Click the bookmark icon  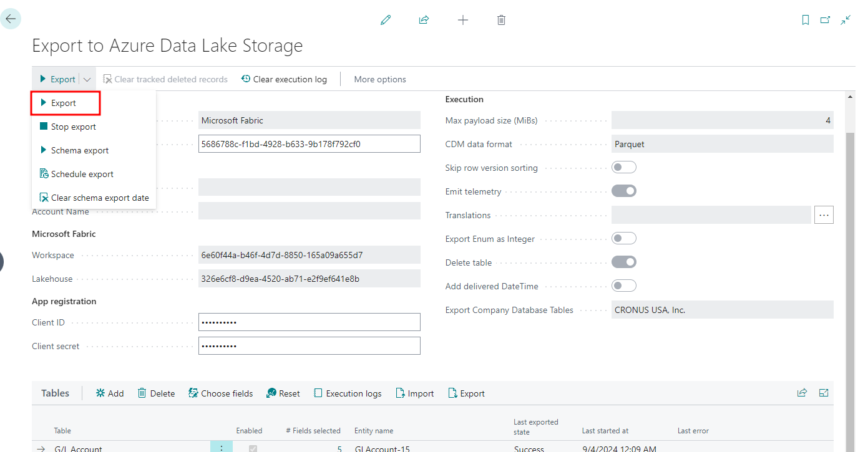[x=806, y=20]
